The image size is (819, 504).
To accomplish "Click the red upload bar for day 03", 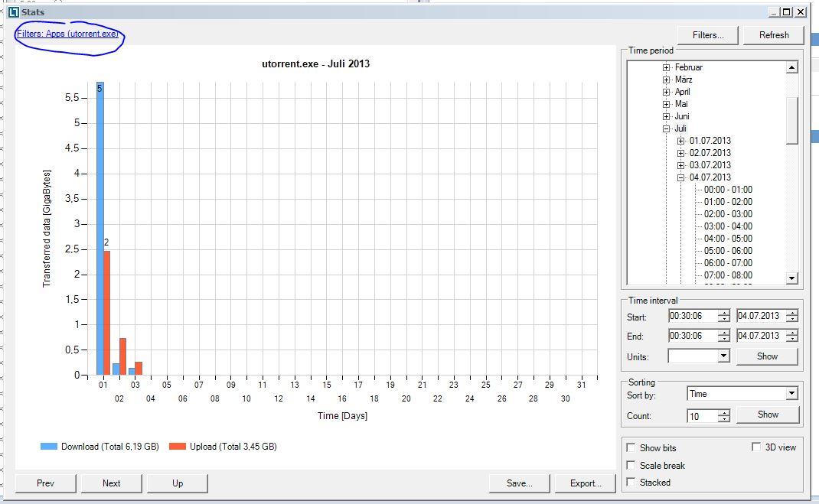I will (x=139, y=369).
